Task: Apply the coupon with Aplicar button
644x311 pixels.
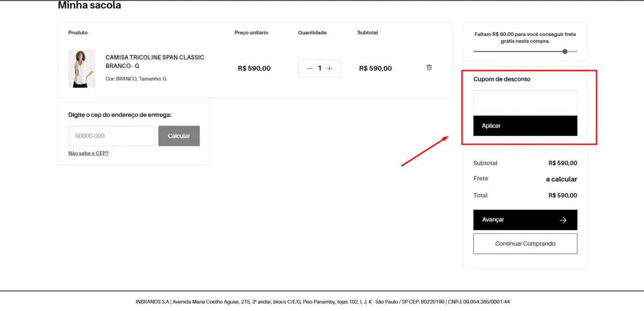Action: coord(525,126)
